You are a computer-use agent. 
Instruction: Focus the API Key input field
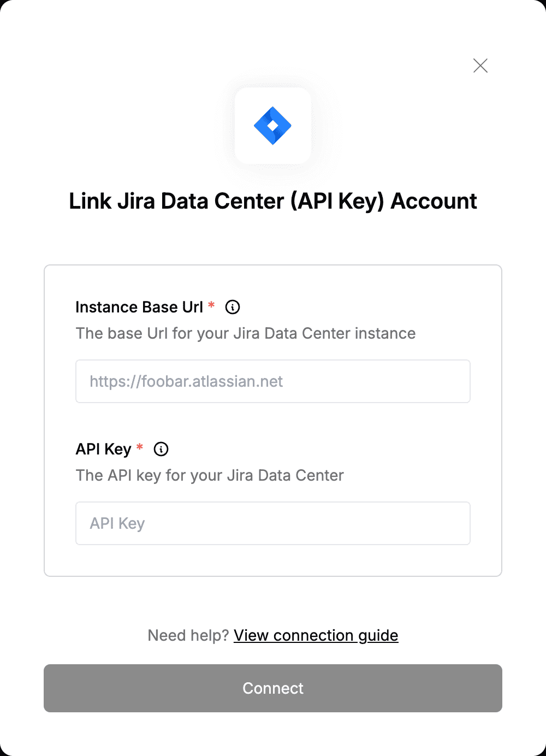[x=273, y=523]
